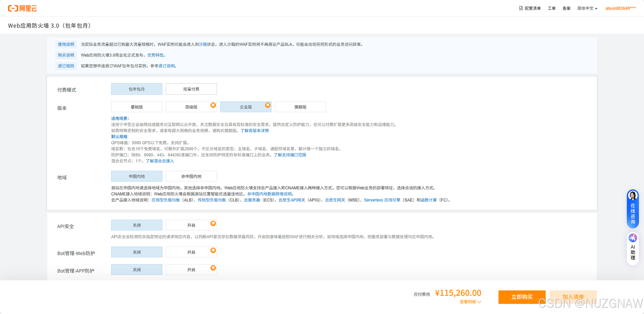644x314 pixels.
Task: Open the 在线咨询 avatar icon
Action: point(633,196)
